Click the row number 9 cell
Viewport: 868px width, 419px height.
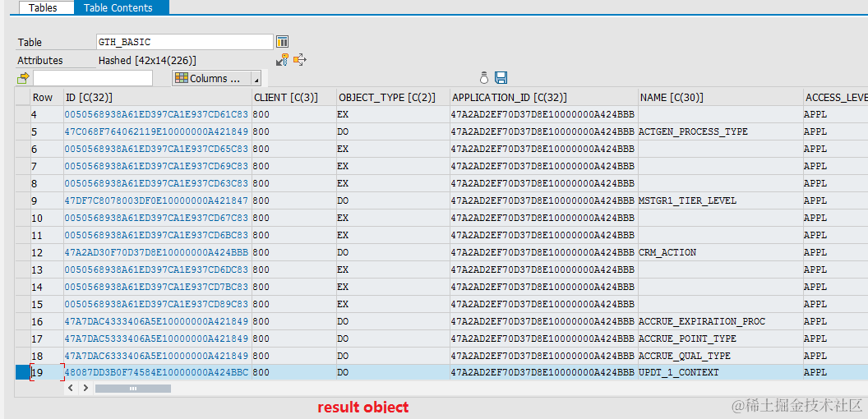click(x=47, y=200)
